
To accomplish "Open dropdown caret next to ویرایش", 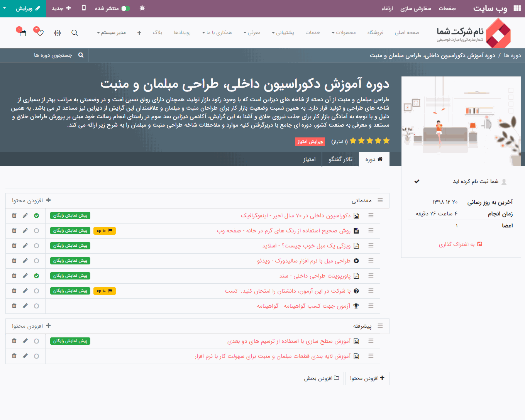I will click(4, 8).
